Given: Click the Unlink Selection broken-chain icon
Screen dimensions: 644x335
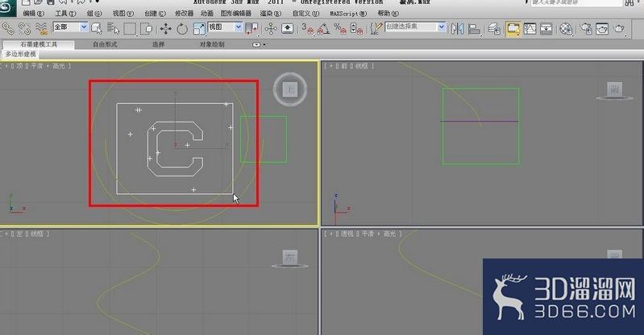Looking at the screenshot, I should tap(25, 28).
